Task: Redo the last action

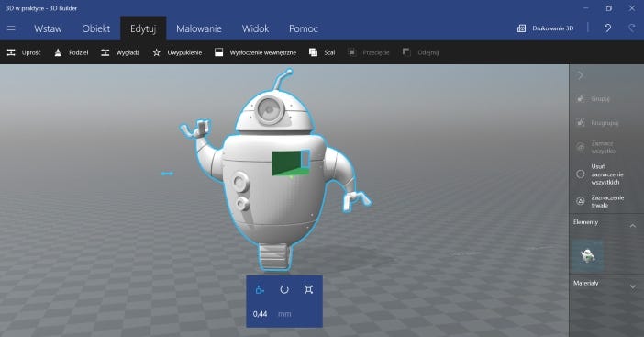Action: (632, 28)
